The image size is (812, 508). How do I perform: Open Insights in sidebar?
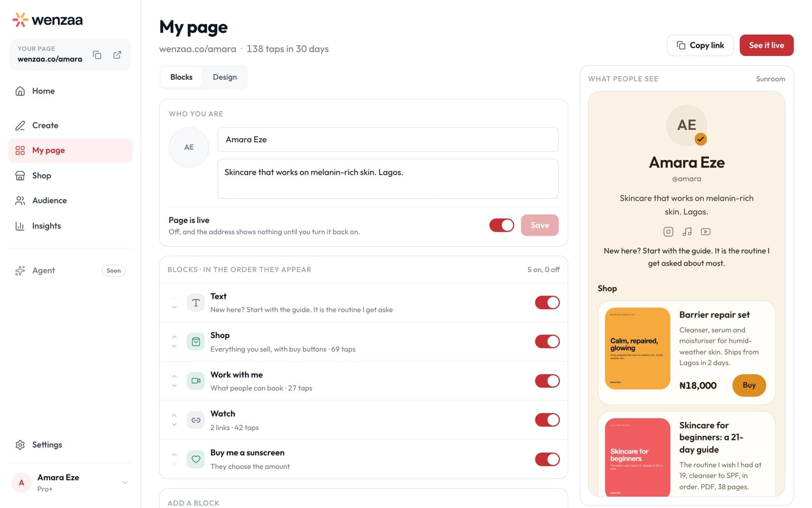[71, 226]
